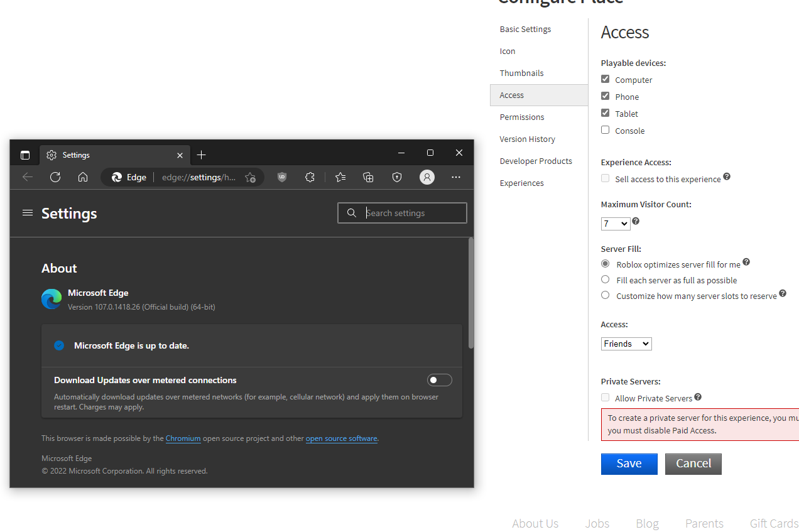Screen dimensions: 799x532
Task: Click help icon after Customize server slots
Action: [x=783, y=293]
